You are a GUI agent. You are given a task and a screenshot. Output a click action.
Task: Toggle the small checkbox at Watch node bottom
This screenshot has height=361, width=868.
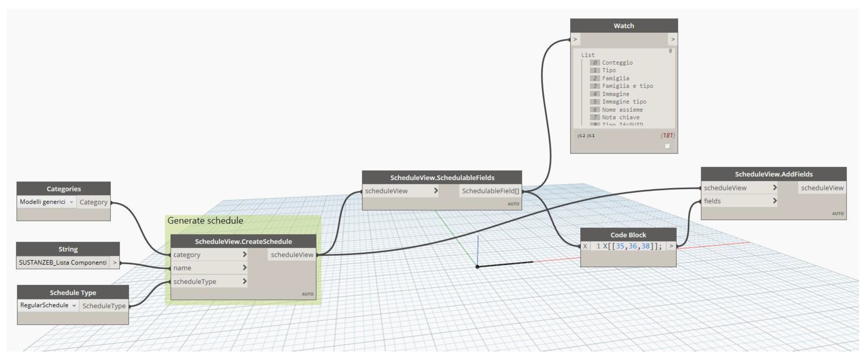pyautogui.click(x=667, y=146)
